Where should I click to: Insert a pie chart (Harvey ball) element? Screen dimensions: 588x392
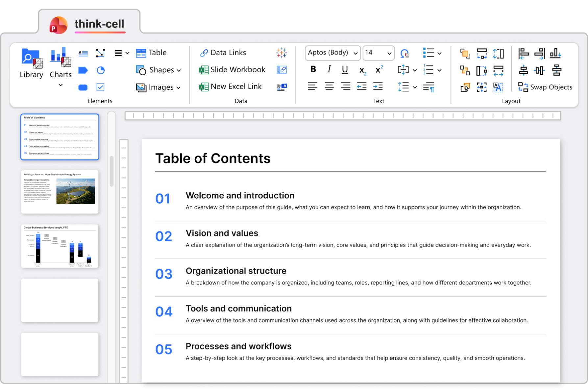coord(101,70)
